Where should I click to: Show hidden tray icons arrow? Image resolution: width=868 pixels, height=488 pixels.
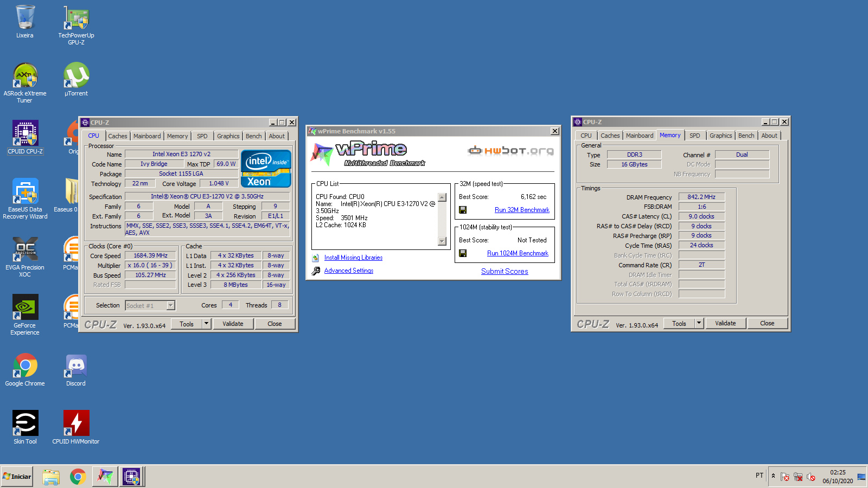(773, 476)
